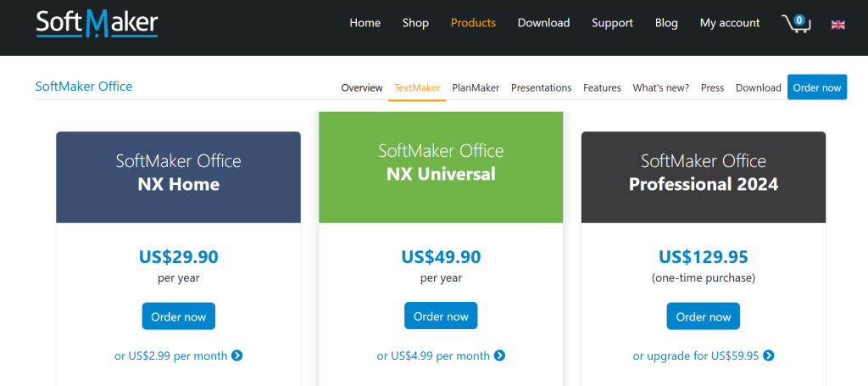The height and width of the screenshot is (386, 868).
Task: Open the Shop page
Action: point(415,23)
